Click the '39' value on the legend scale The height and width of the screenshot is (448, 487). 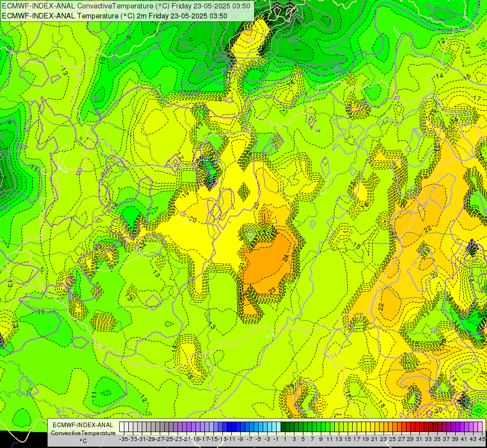coord(455,439)
